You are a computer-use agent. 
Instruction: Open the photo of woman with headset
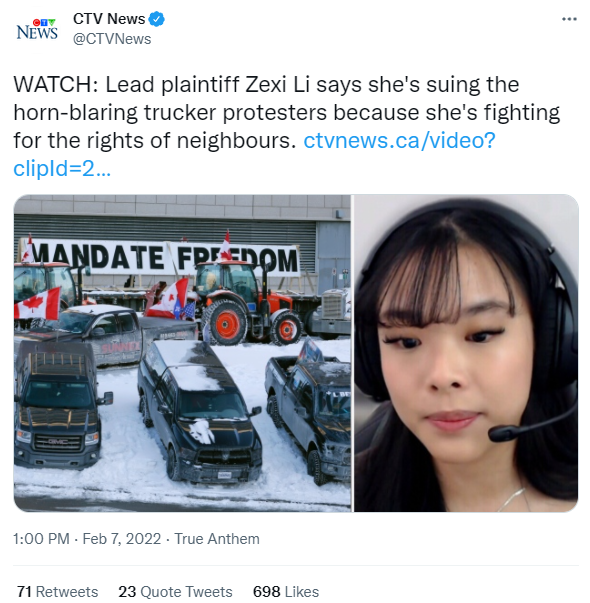coord(466,353)
